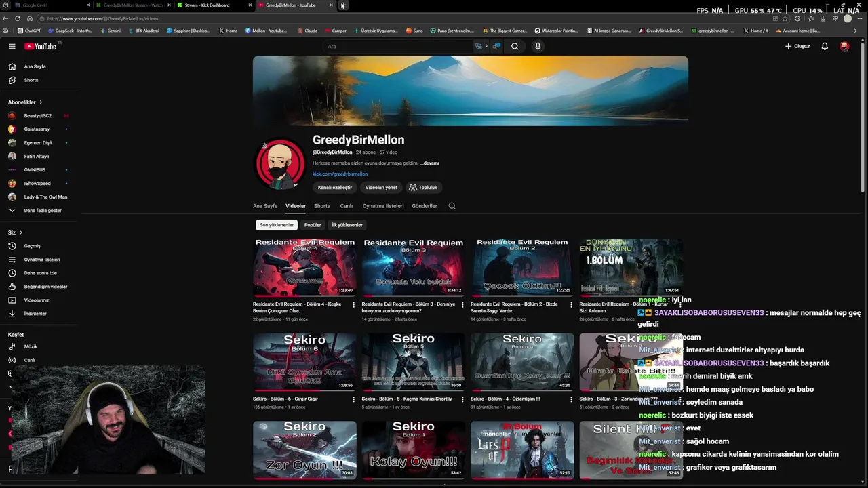
Task: Open Lady & The Owl Man channel
Action: [45, 197]
